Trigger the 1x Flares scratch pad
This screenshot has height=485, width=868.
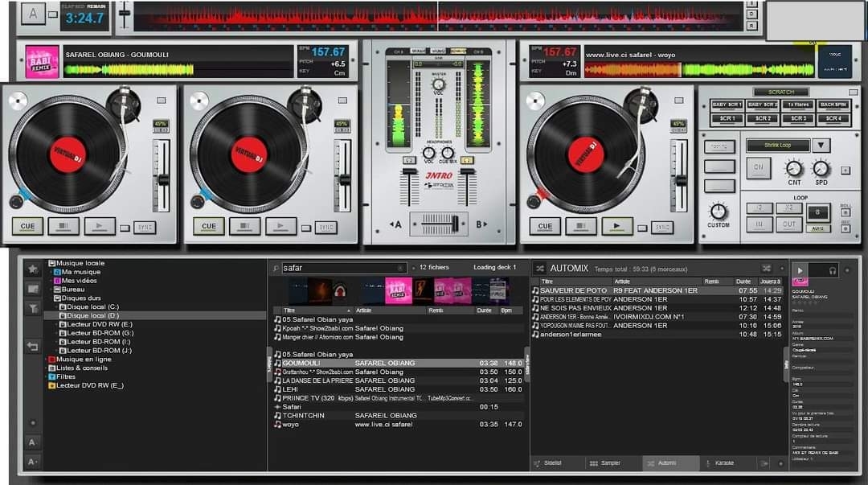pyautogui.click(x=798, y=105)
